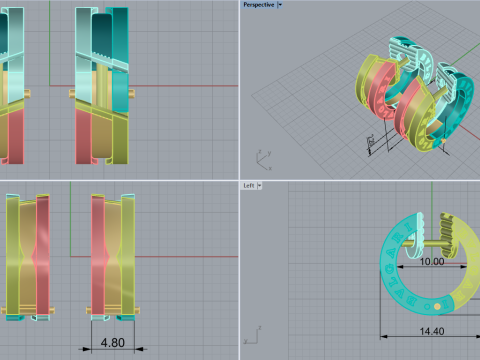Open the Perspective viewport dropdown arrow

280,5
